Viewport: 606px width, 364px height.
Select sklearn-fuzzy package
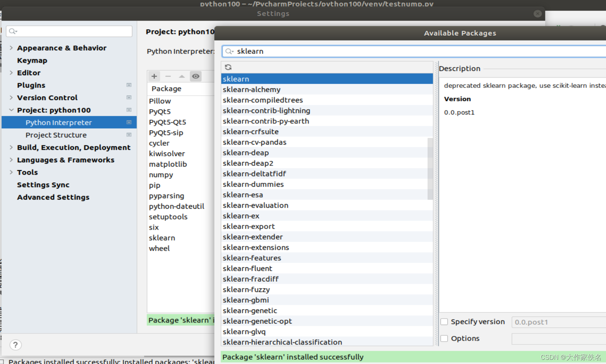[327, 290]
